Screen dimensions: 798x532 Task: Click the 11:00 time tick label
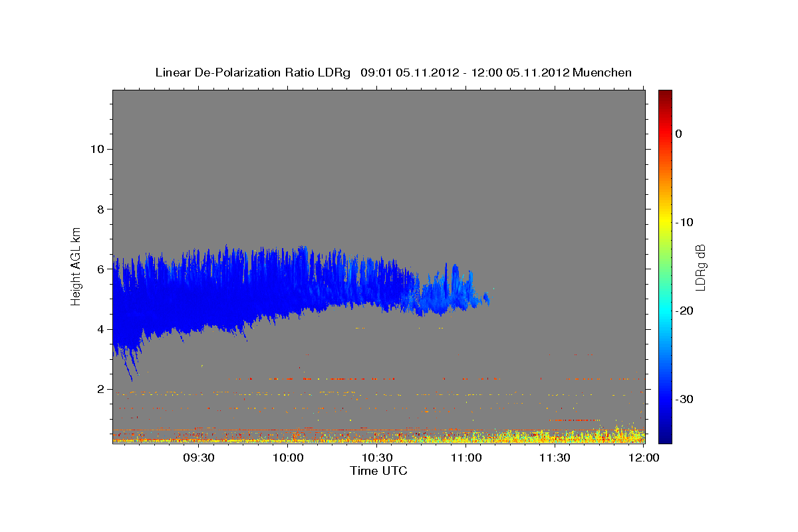466,458
